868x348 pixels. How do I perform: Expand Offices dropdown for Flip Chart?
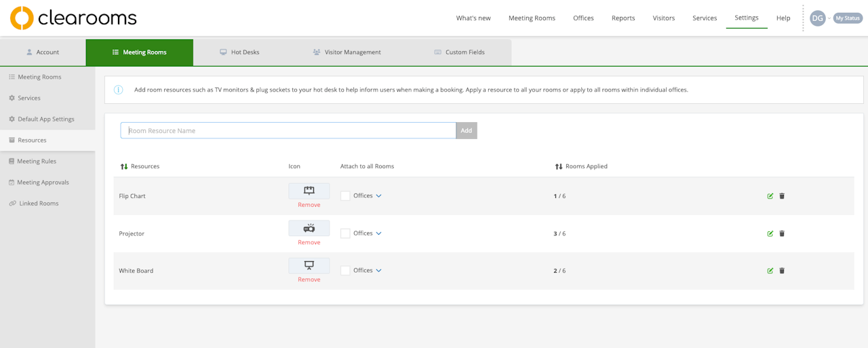click(378, 196)
